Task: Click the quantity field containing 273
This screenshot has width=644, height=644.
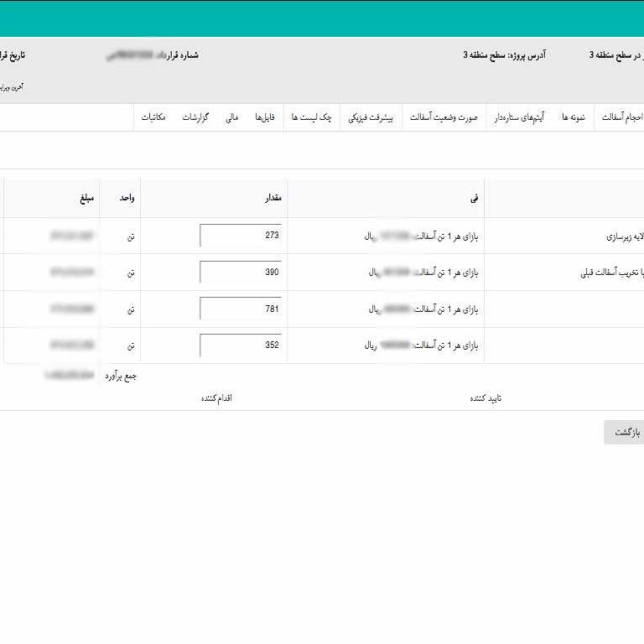Action: [241, 236]
